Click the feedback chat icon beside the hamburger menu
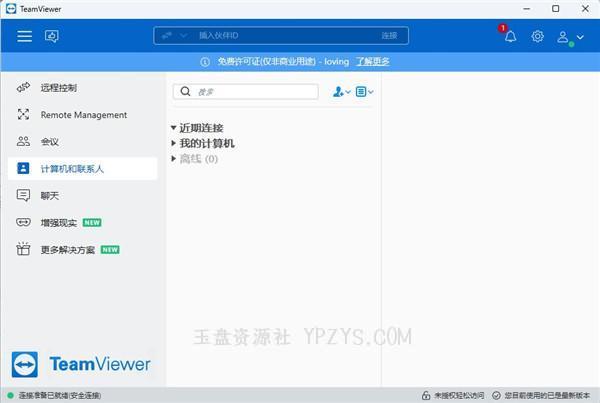This screenshot has height=403, width=600. pos(52,36)
